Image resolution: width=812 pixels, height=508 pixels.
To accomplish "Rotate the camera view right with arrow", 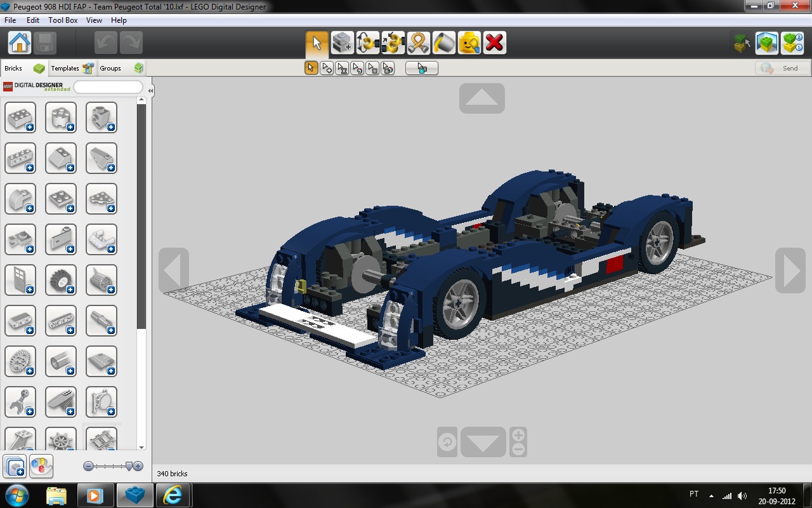I will coord(790,271).
